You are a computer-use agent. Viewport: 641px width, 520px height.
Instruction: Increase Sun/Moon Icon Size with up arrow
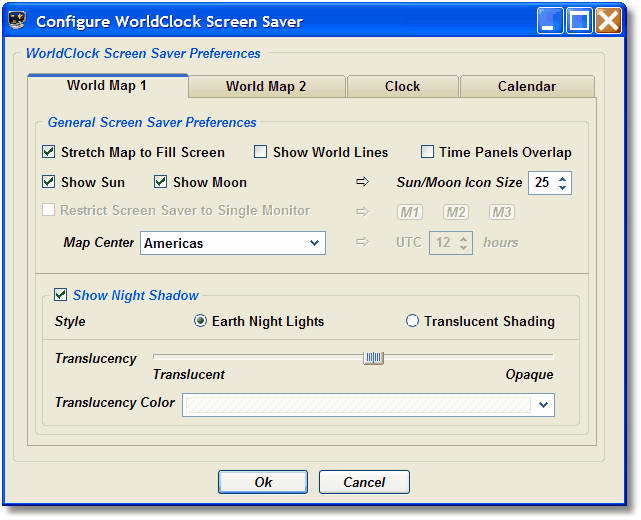[x=563, y=179]
